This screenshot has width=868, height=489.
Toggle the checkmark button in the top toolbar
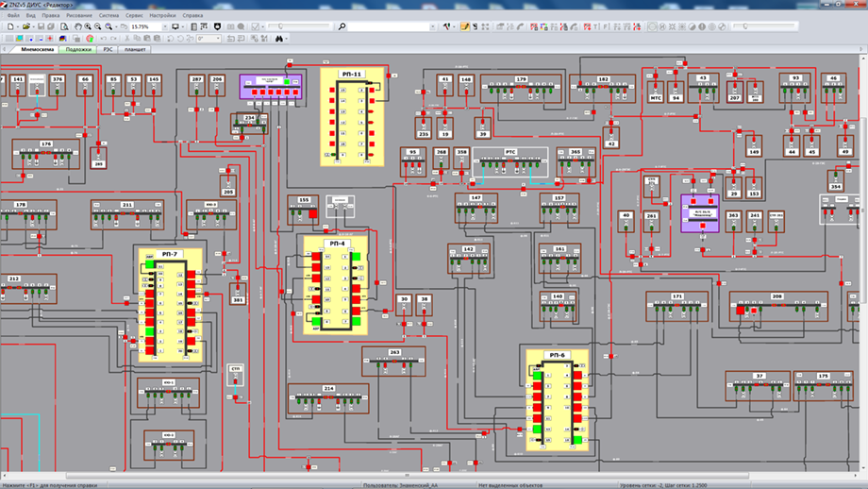tap(256, 26)
